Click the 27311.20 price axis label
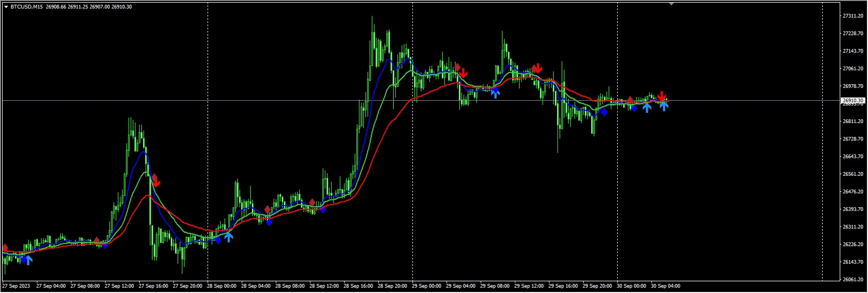Screen dimensions: 868x293 point(853,16)
